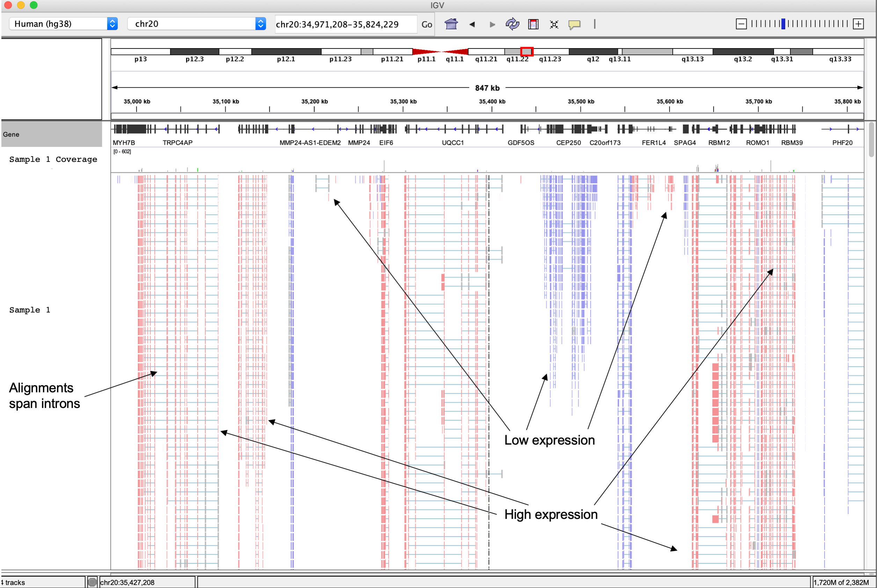The image size is (877, 588).
Task: Click the right-side vertical scrollbar thumb
Action: coord(871,140)
